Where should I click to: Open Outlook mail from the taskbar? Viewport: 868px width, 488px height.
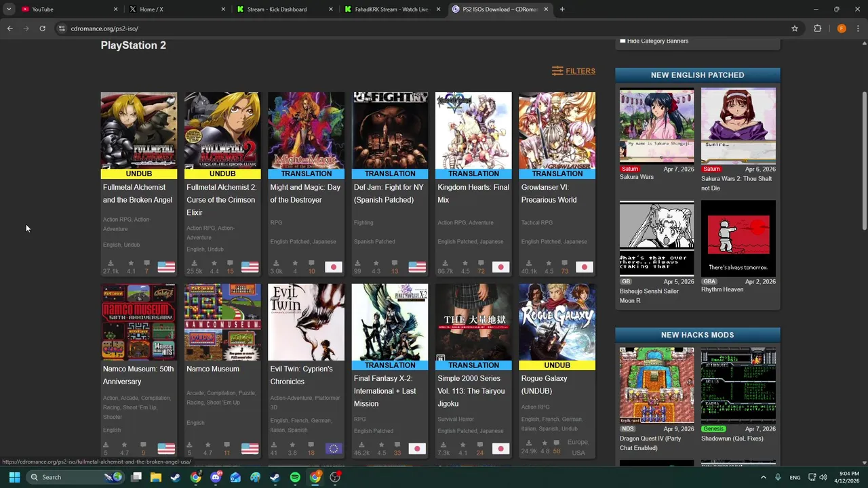235,477
